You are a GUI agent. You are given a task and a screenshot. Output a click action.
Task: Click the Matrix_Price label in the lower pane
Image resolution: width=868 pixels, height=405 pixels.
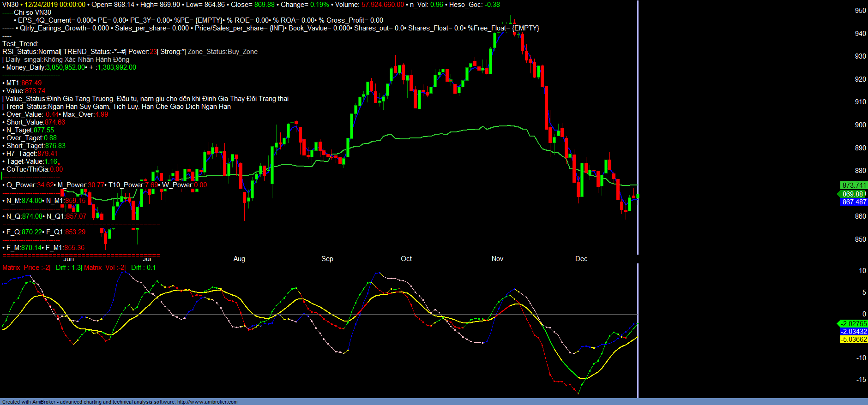[x=21, y=268]
